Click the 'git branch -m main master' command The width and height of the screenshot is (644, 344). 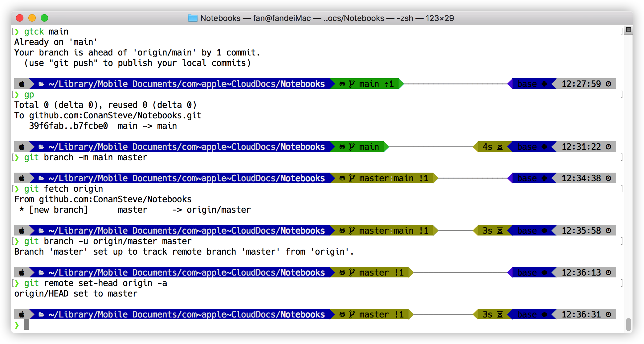(x=86, y=157)
